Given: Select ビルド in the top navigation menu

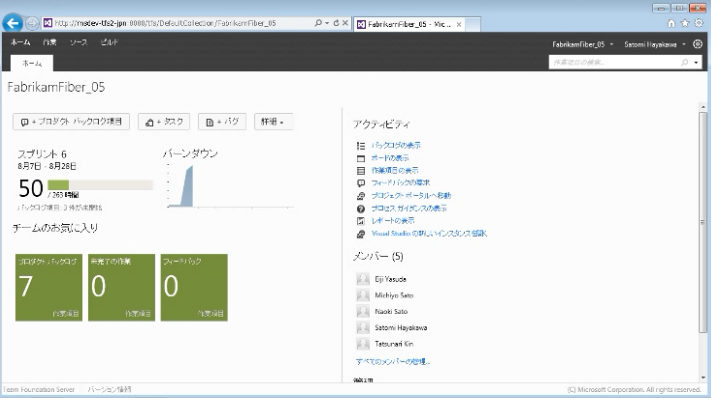Looking at the screenshot, I should coord(109,42).
